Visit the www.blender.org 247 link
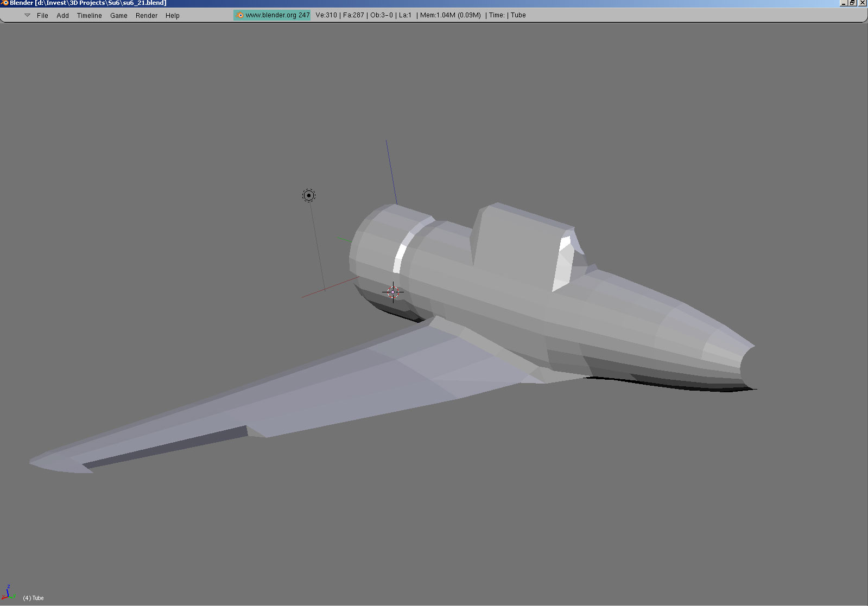Viewport: 868px width, 606px height. tap(273, 15)
